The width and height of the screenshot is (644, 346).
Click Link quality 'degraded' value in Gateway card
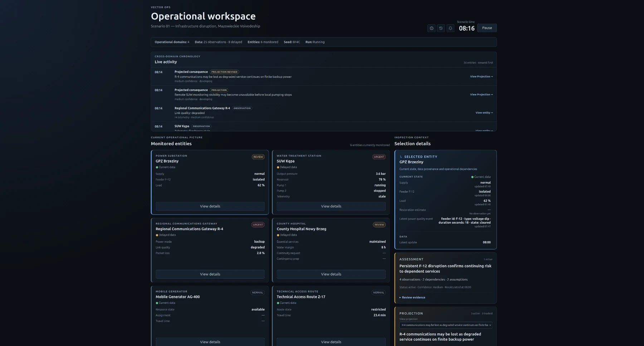click(258, 248)
